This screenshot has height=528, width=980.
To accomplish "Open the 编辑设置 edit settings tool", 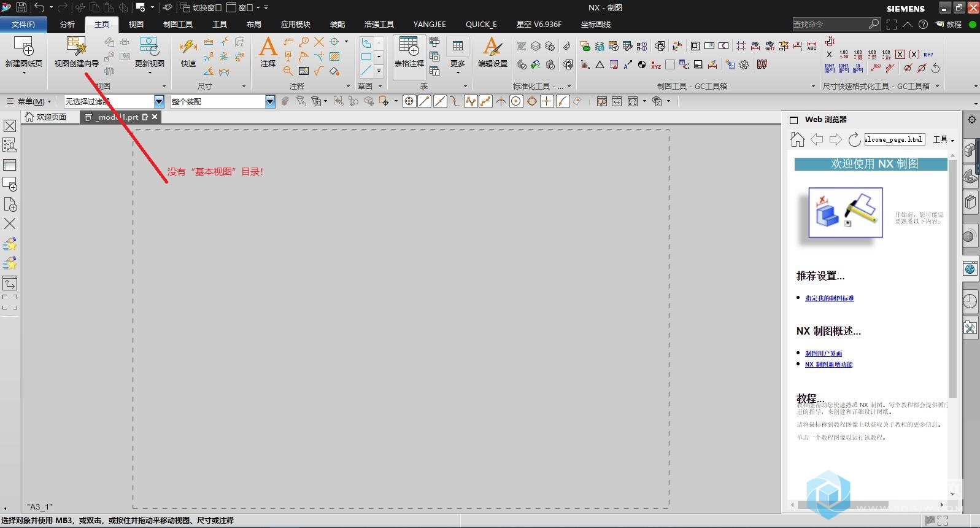I will (493, 52).
